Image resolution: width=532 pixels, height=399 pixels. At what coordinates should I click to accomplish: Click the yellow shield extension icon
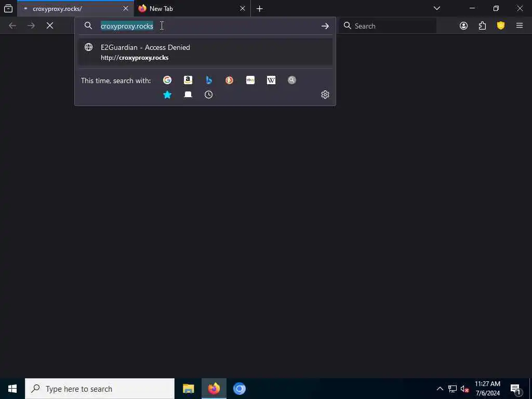(x=501, y=25)
